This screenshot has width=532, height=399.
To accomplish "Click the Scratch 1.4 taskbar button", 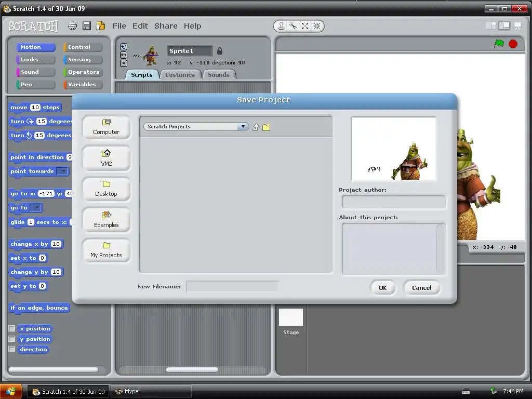I will pos(68,392).
